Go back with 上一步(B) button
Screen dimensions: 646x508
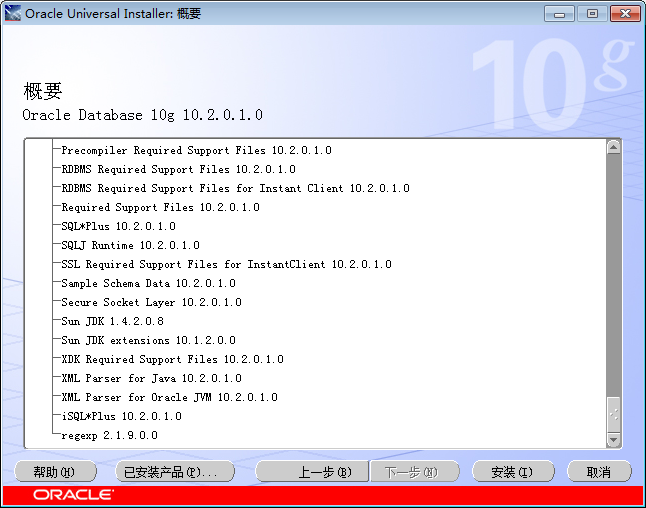[312, 471]
